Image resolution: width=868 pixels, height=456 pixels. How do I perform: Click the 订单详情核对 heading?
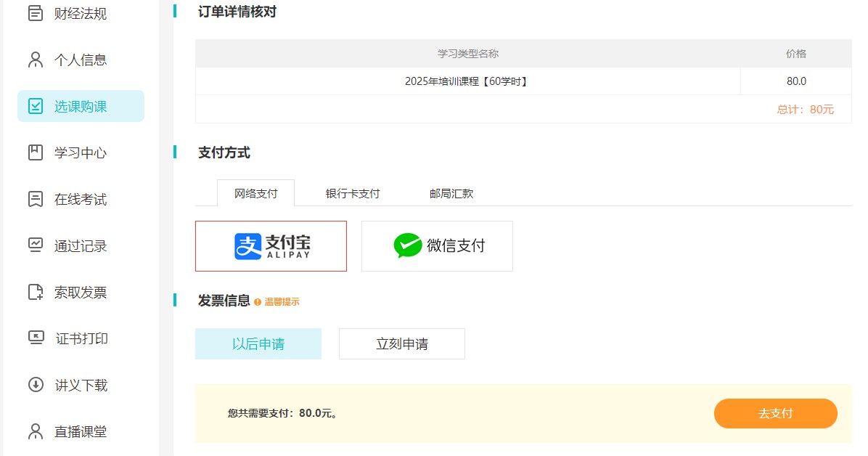[x=237, y=12]
